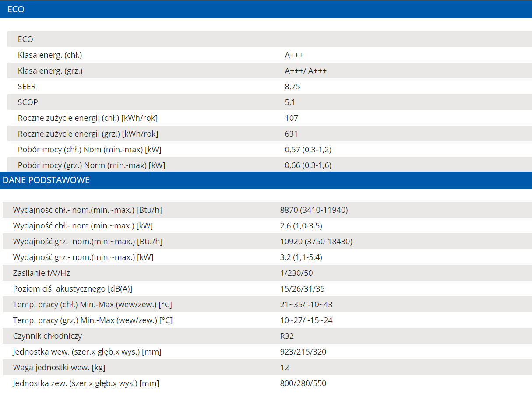532x397 pixels.
Task: Select the Waga jednostki wew. value 12
Action: pos(284,368)
